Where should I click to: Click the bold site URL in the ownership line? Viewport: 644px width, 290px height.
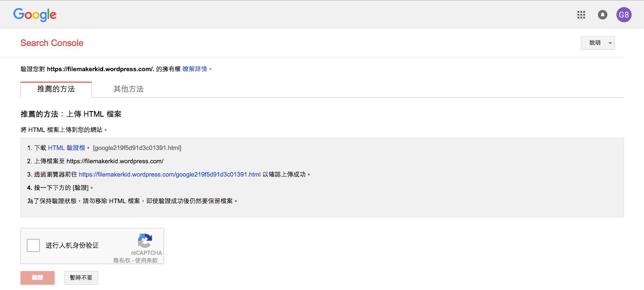(x=100, y=69)
